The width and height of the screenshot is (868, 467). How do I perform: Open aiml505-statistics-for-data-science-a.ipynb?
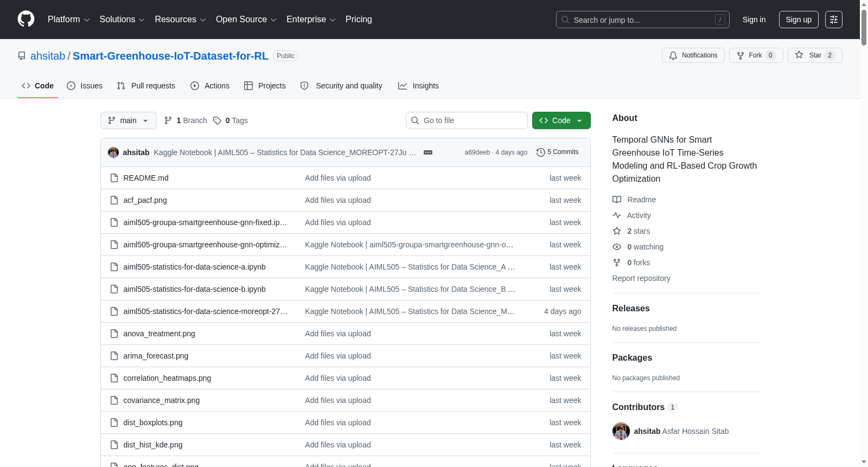click(194, 267)
